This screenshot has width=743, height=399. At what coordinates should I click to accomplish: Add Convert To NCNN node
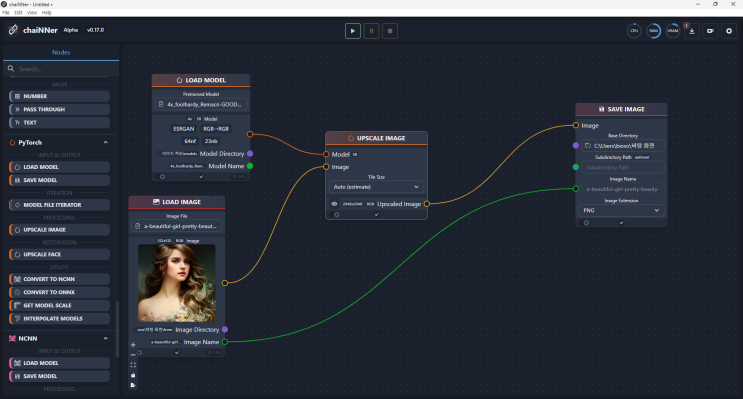59,279
